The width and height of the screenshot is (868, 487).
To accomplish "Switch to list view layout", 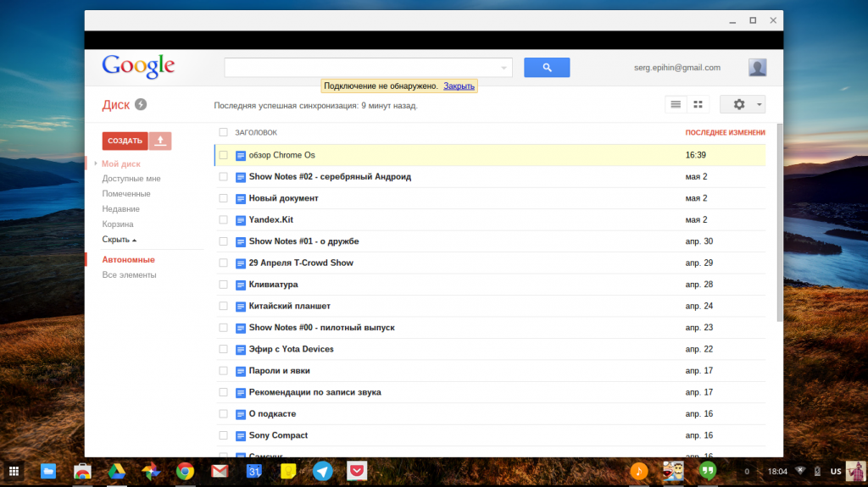I will [676, 104].
